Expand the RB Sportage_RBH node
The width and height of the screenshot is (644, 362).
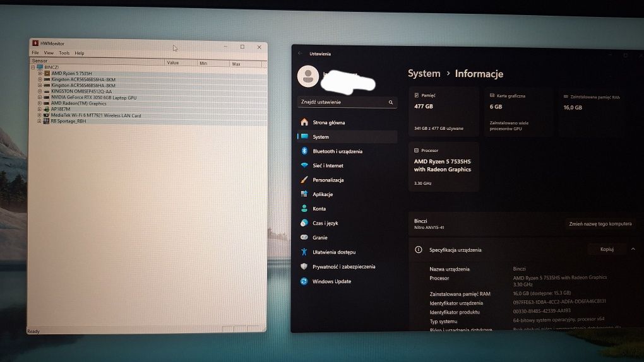[x=40, y=121]
